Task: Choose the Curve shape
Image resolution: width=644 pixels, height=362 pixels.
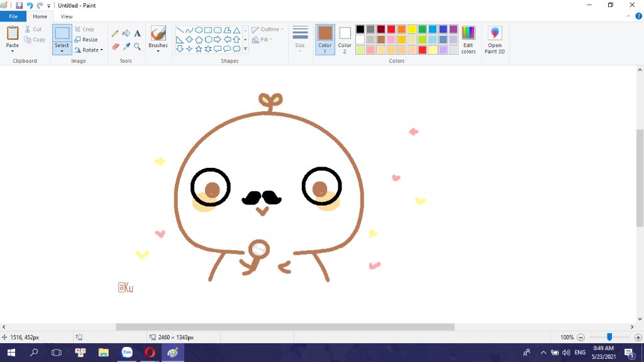Action: pyautogui.click(x=189, y=30)
